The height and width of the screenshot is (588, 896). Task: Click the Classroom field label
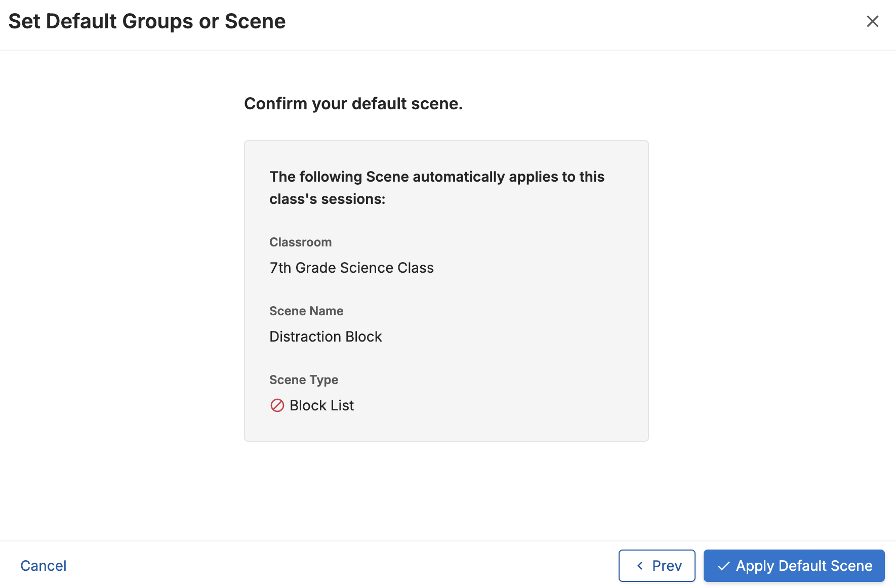point(300,242)
